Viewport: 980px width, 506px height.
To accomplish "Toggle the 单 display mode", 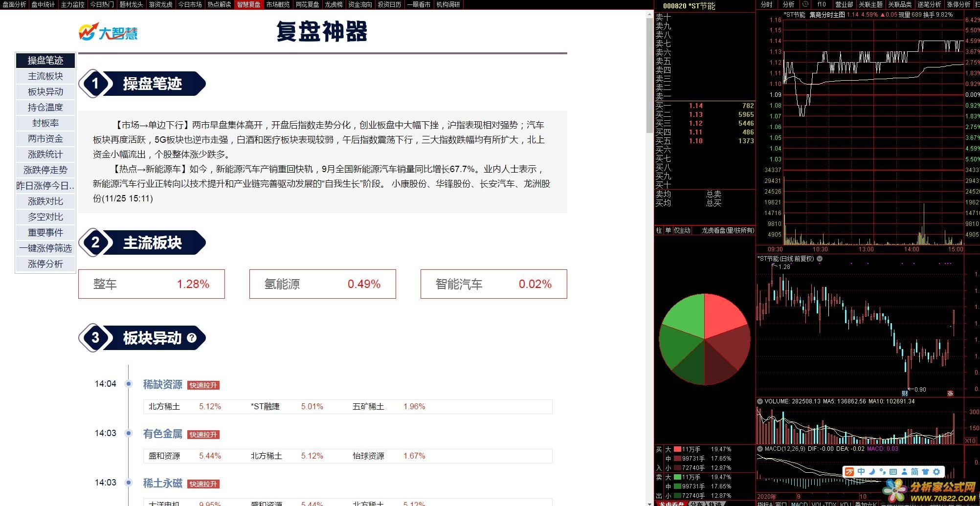I will pos(668,230).
